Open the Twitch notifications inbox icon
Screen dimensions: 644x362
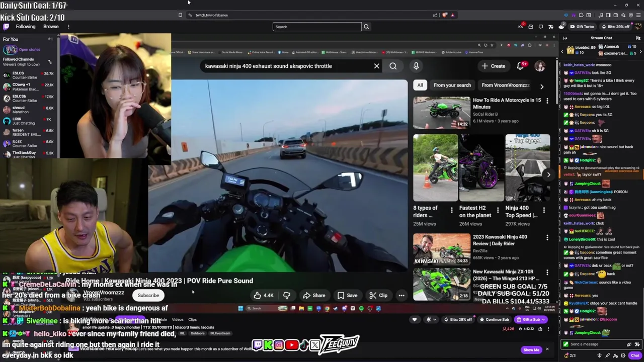pos(531,27)
